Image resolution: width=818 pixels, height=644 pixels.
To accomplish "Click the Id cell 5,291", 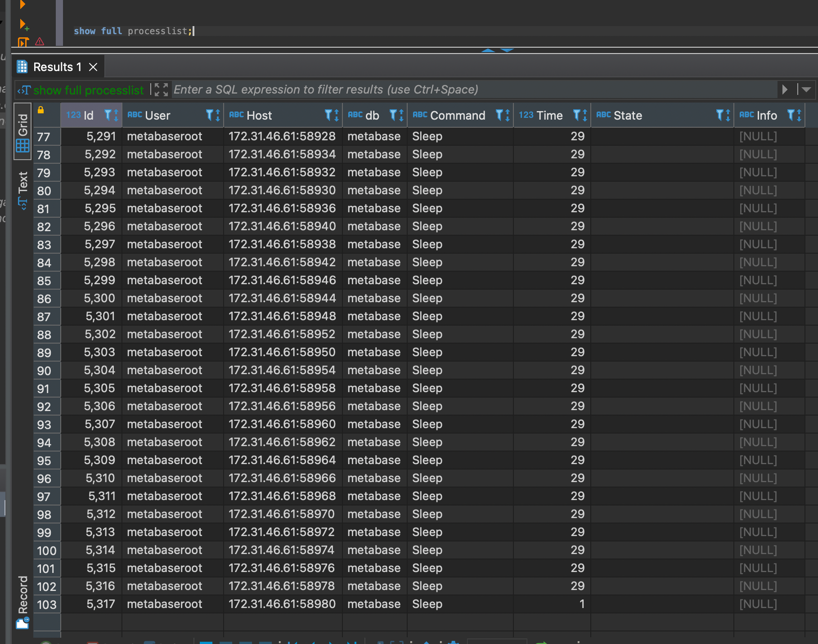I will point(91,136).
